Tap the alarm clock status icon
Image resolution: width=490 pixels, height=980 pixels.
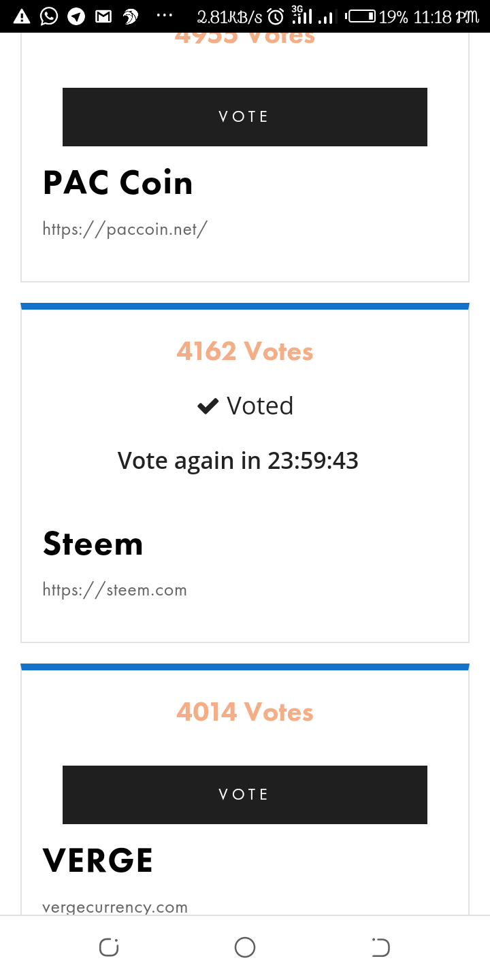tap(276, 16)
